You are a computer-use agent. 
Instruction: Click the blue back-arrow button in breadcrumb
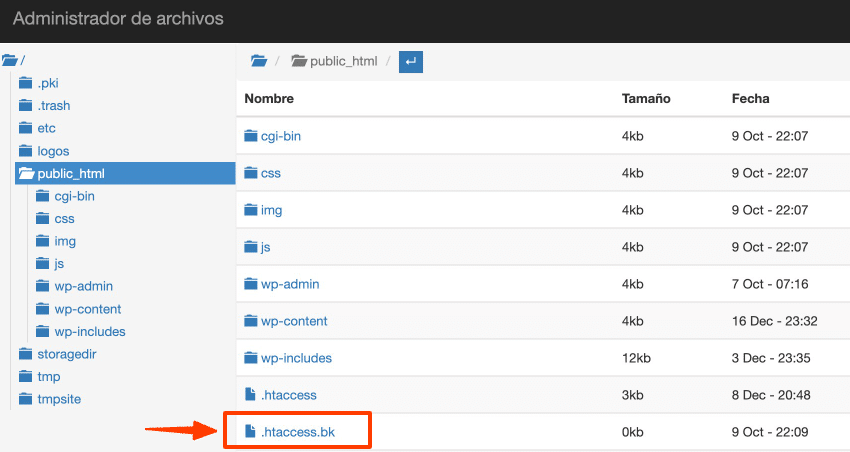[x=410, y=61]
